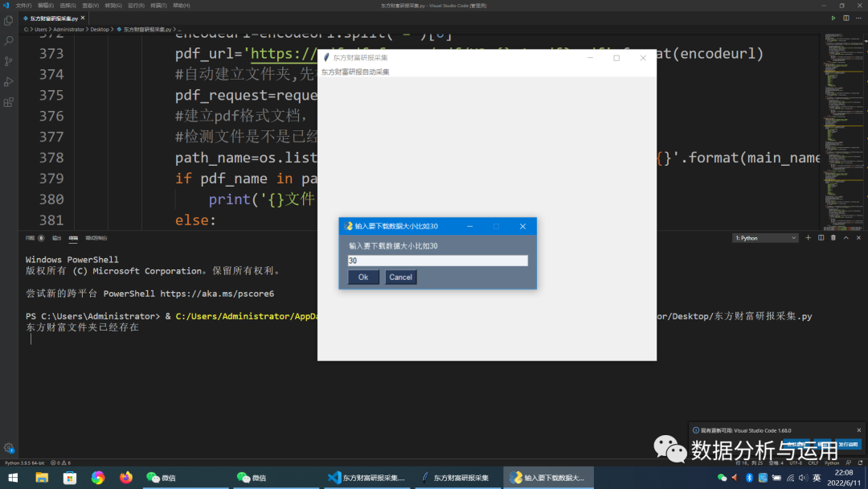Switch to VS Code 东方财富研报采集 taskbar button
The image size is (868, 489).
[x=366, y=478]
